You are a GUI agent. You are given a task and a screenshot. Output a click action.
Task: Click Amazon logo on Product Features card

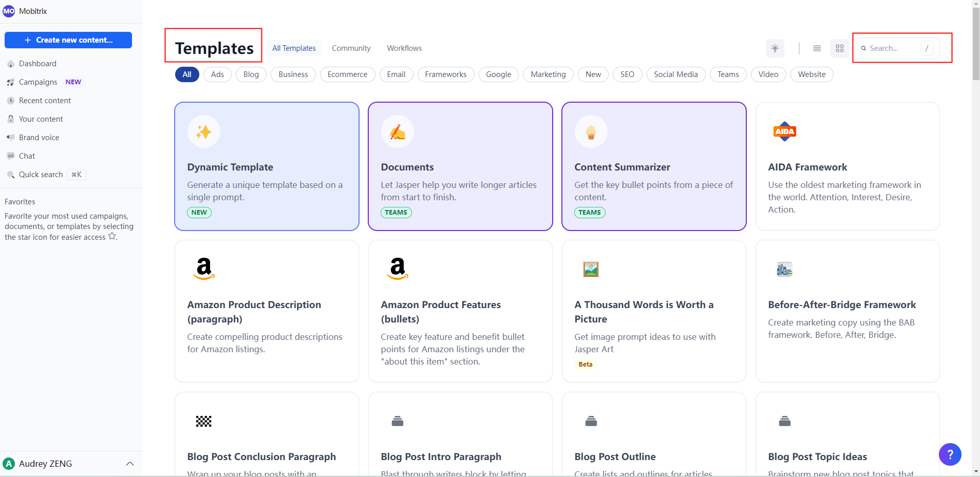(398, 269)
